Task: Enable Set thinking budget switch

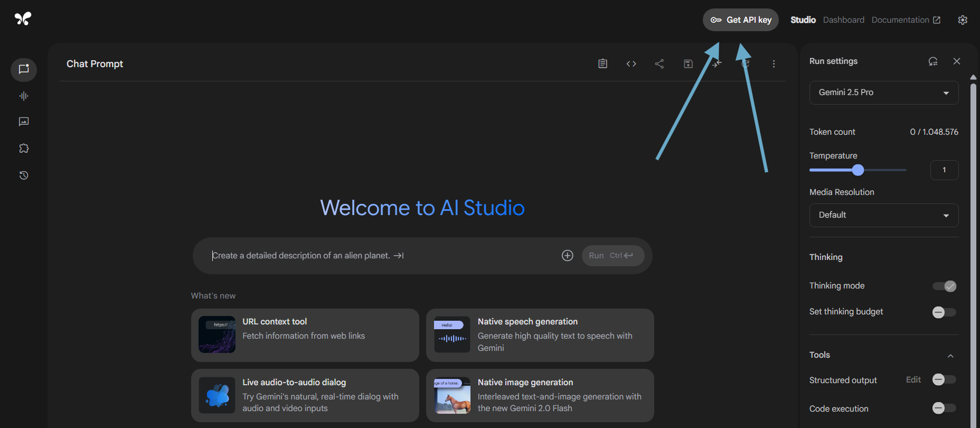Action: [x=944, y=312]
